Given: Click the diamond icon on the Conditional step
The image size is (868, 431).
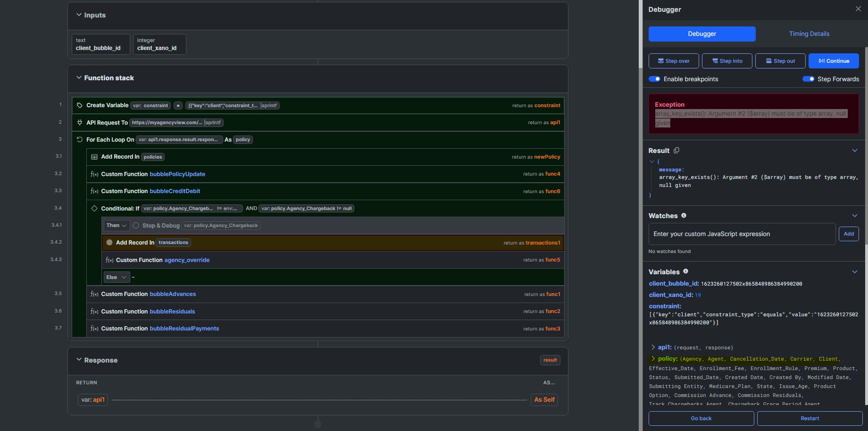Looking at the screenshot, I should [x=94, y=208].
